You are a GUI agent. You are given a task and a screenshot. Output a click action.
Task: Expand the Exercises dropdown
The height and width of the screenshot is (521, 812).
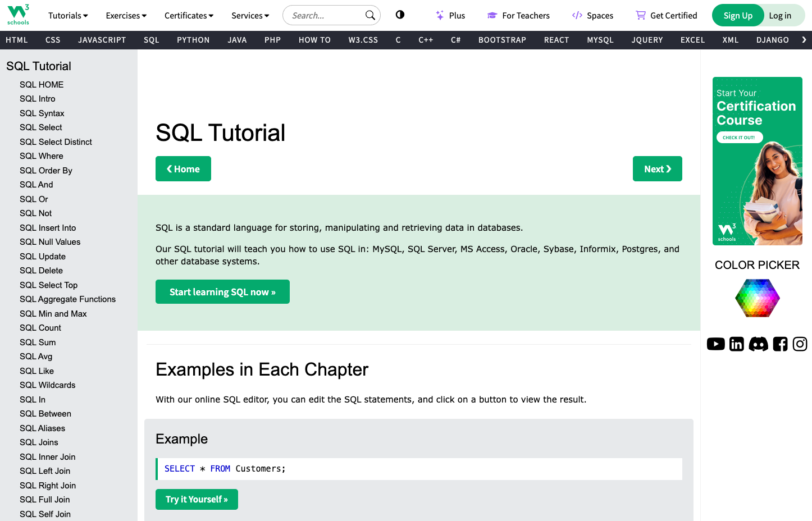coord(126,16)
